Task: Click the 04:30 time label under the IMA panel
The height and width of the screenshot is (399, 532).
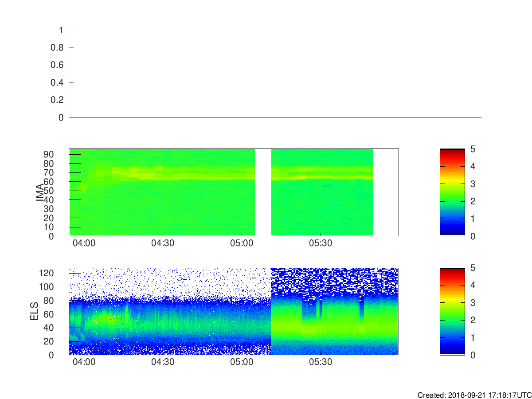Action: click(x=163, y=243)
